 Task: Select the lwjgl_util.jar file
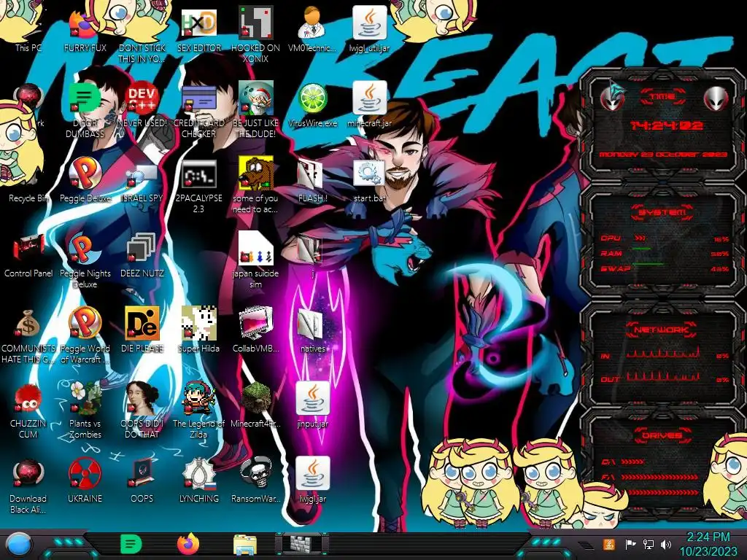pyautogui.click(x=369, y=24)
